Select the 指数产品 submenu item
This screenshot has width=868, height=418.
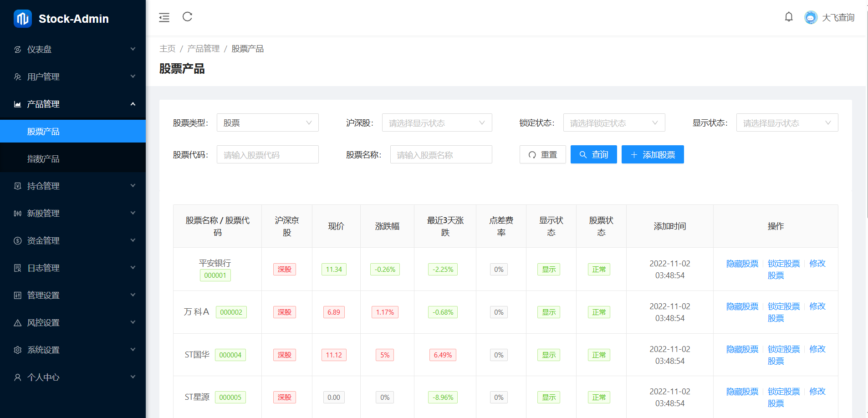[43, 159]
